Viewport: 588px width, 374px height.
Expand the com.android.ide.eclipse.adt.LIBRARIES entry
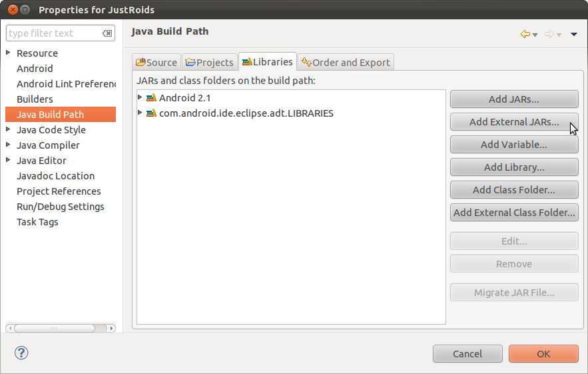140,112
